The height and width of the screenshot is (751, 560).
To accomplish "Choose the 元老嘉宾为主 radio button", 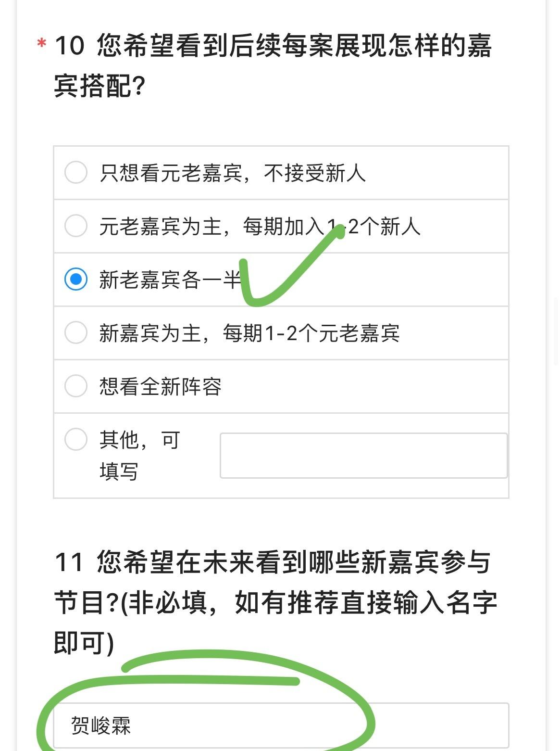I will coord(76,226).
